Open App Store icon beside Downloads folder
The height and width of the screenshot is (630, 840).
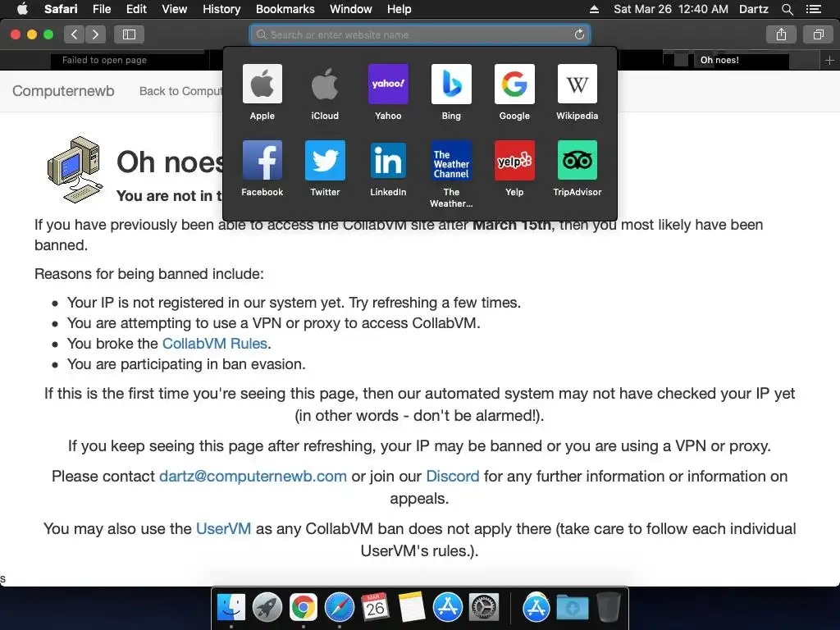click(536, 608)
